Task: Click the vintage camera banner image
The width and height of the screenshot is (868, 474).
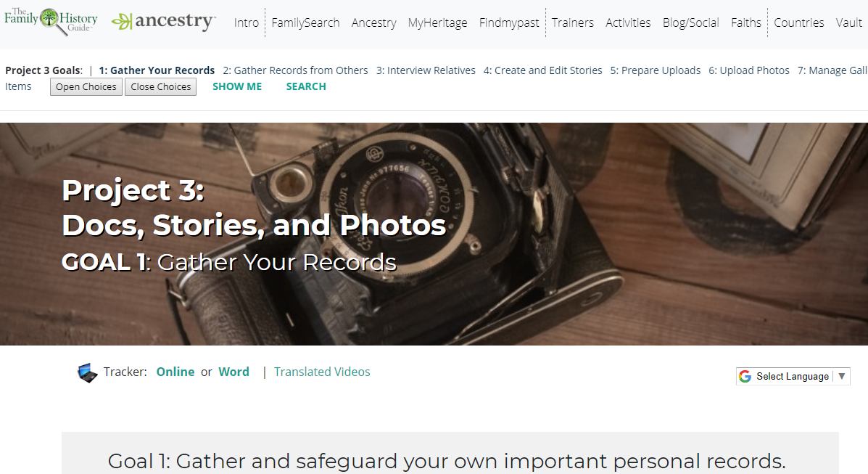Action: click(x=434, y=234)
